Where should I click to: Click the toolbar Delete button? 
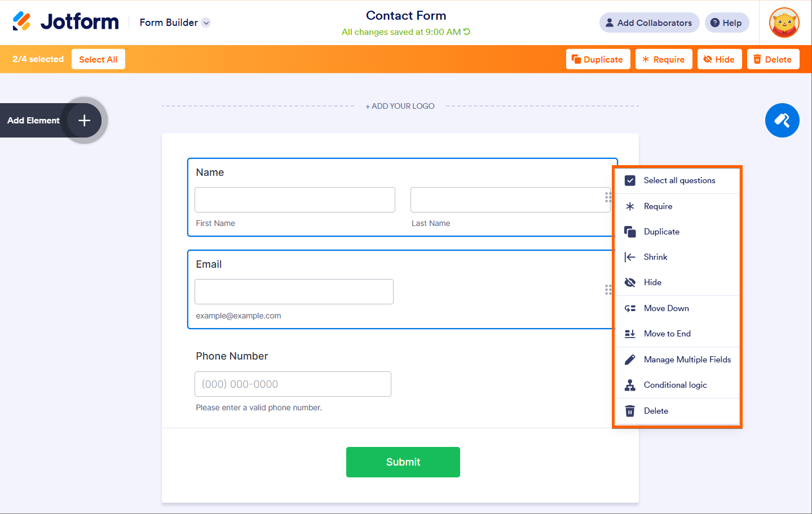coord(773,59)
